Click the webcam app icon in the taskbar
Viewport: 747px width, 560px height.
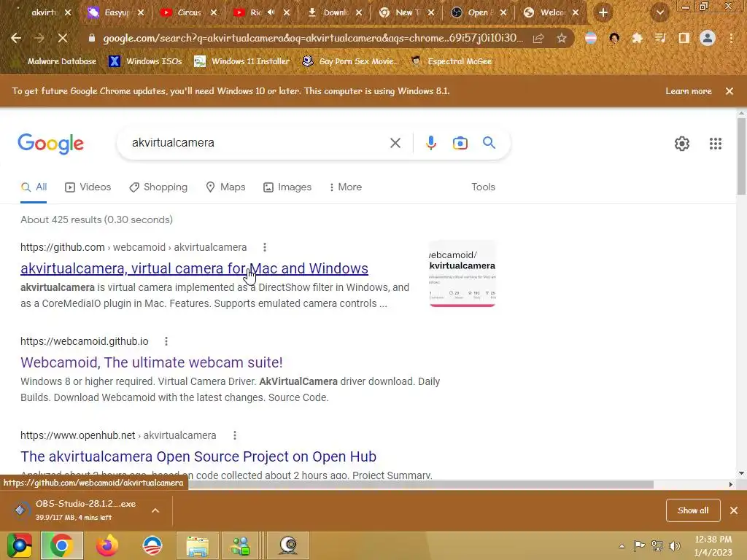[x=287, y=545]
